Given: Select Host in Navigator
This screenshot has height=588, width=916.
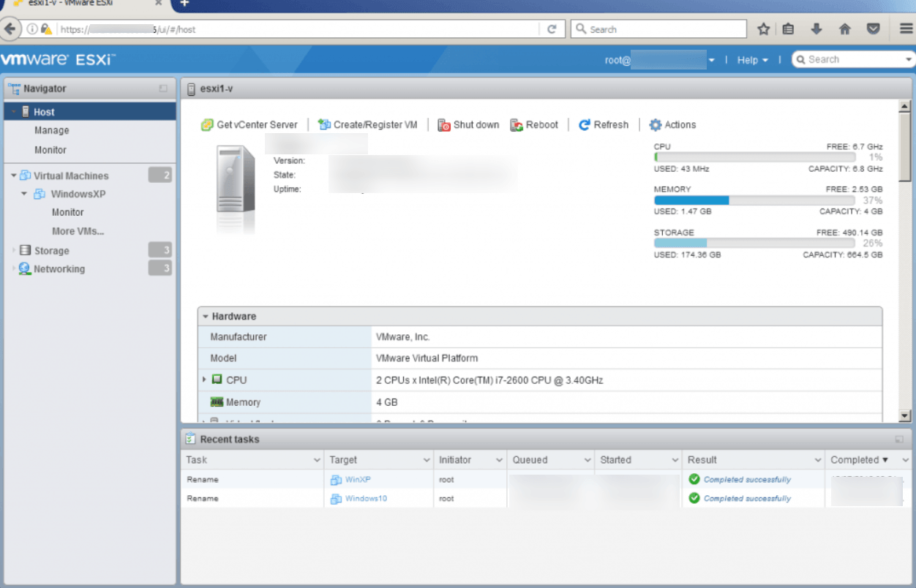Looking at the screenshot, I should pos(90,112).
